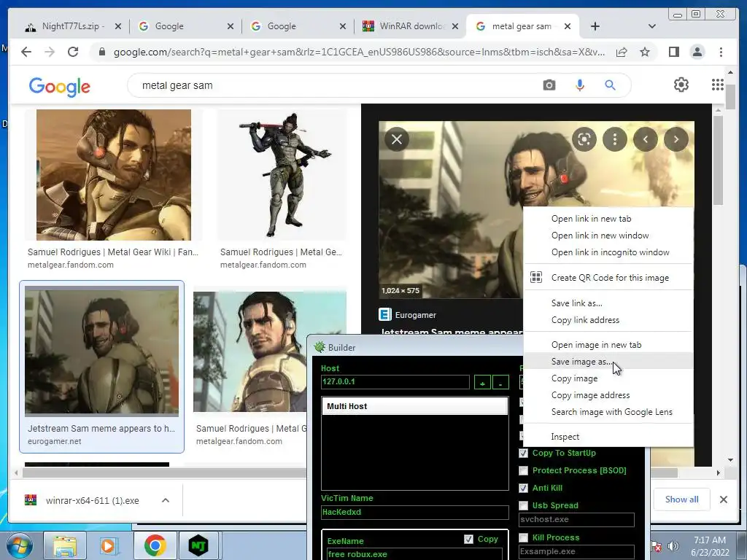Close the NightT77Ls.zip tab
The image size is (747, 560).
[117, 26]
